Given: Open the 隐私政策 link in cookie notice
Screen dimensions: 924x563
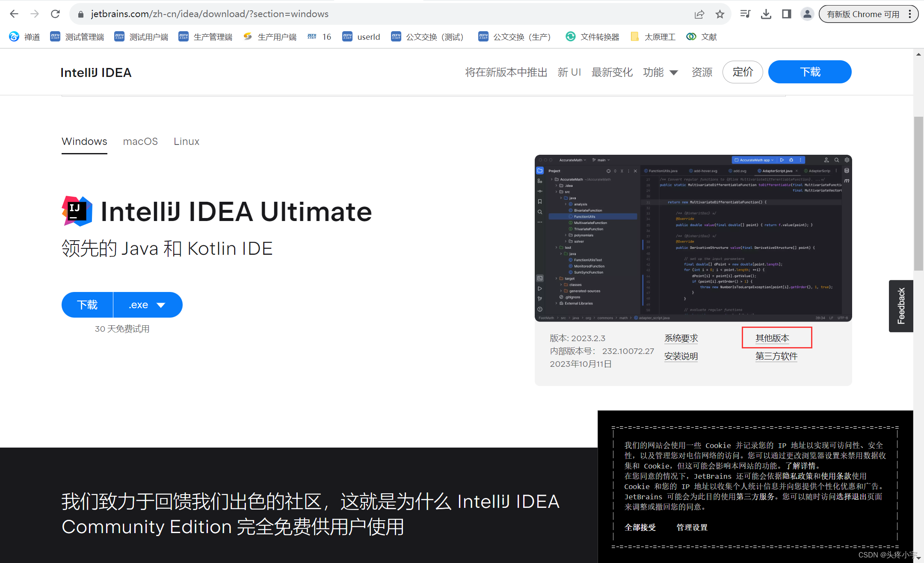Looking at the screenshot, I should click(x=797, y=476).
